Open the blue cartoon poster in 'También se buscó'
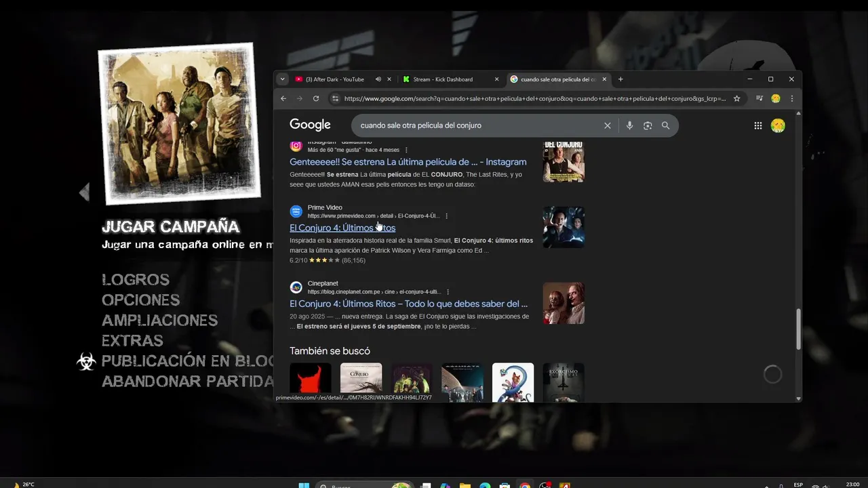The height and width of the screenshot is (488, 868). pos(513,382)
